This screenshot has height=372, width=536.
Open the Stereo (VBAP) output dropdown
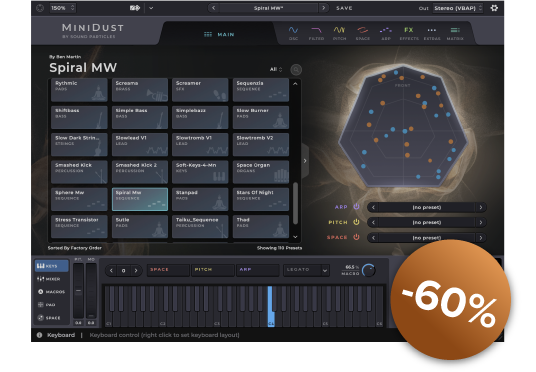point(458,8)
